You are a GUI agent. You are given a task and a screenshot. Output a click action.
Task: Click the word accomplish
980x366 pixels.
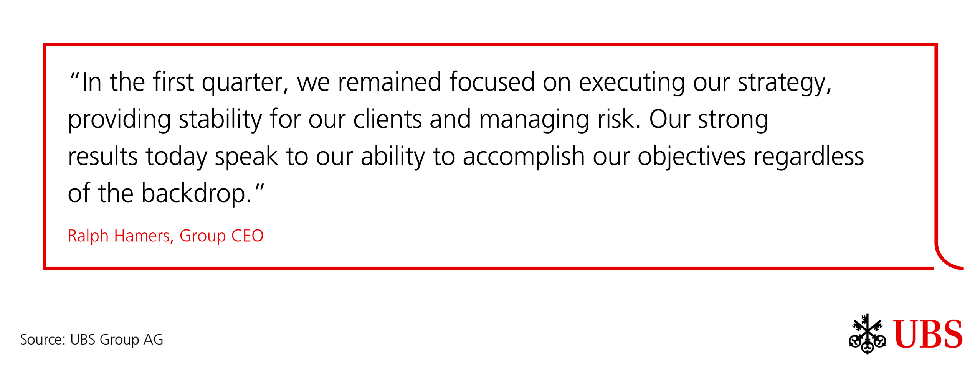click(524, 157)
